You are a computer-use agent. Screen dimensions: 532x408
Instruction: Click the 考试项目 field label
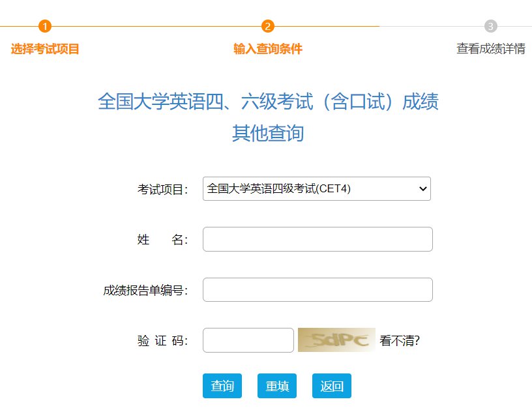click(x=162, y=190)
